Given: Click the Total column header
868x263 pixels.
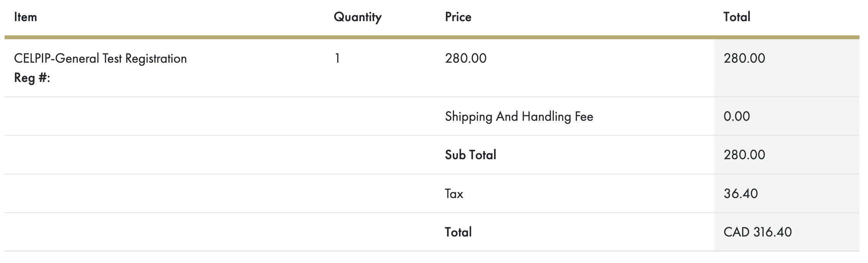Looking at the screenshot, I should (x=737, y=17).
